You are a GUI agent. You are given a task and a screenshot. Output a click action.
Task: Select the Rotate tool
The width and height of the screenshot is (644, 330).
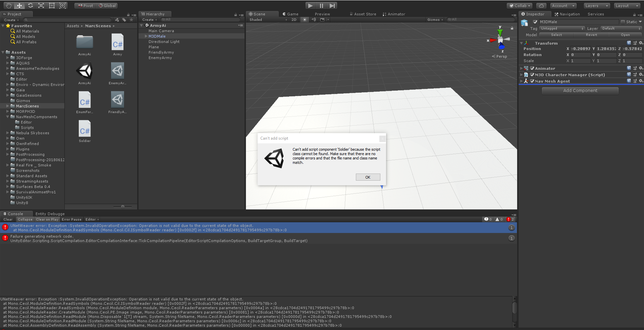[x=30, y=6]
